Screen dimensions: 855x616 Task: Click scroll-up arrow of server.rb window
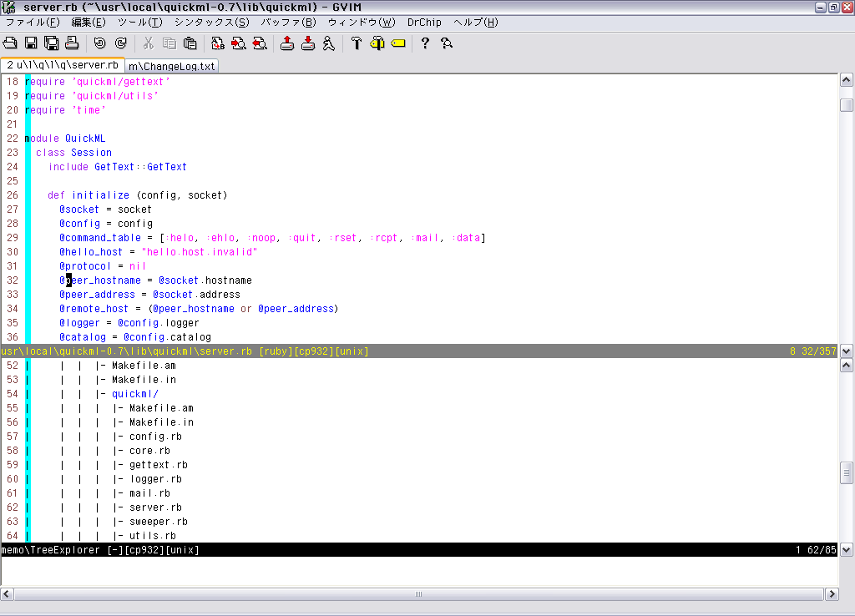[x=847, y=81]
